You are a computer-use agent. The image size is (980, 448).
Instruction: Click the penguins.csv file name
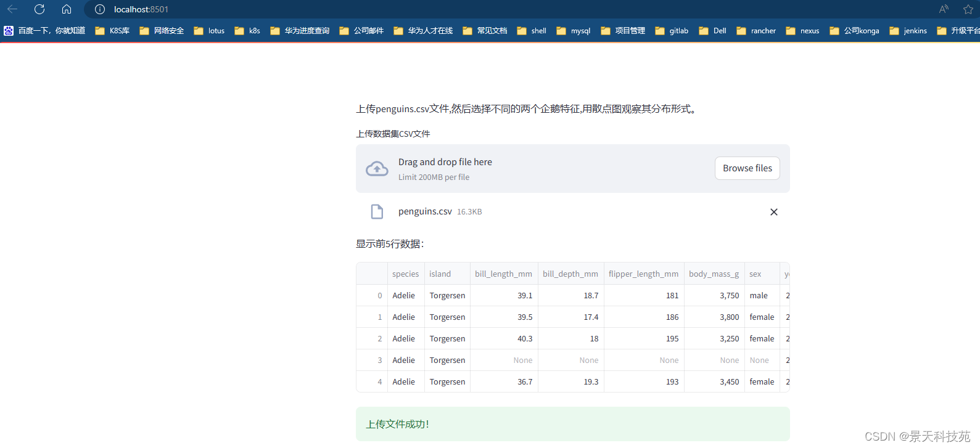pos(425,211)
